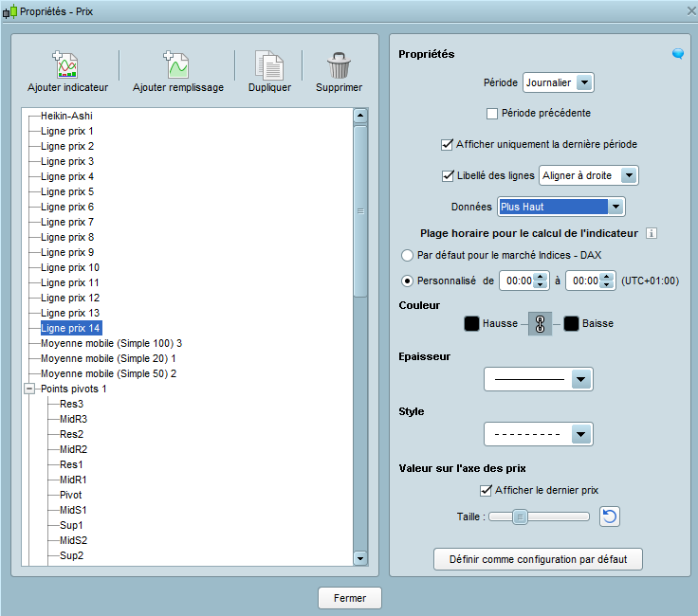Image resolution: width=698 pixels, height=616 pixels.
Task: Reset size with the circular arrow icon
Action: tap(611, 516)
